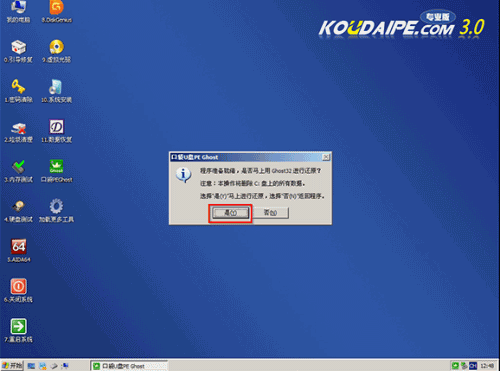
Task: Open the 9.虚拟光驱 virtual drive icon
Action: click(x=56, y=52)
